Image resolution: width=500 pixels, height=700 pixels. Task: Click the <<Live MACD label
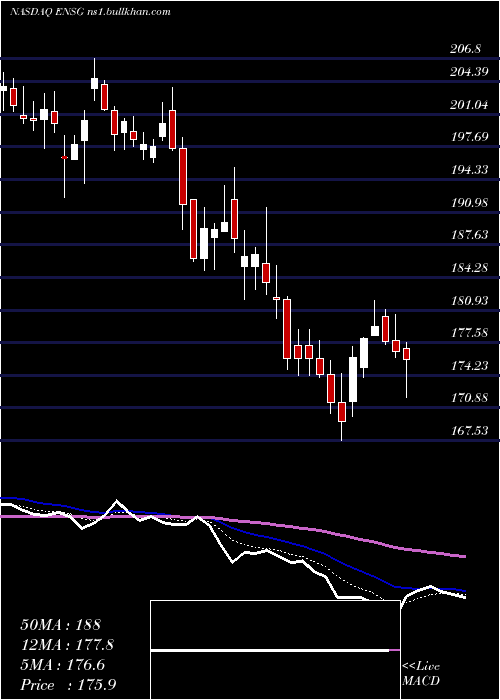(x=421, y=674)
